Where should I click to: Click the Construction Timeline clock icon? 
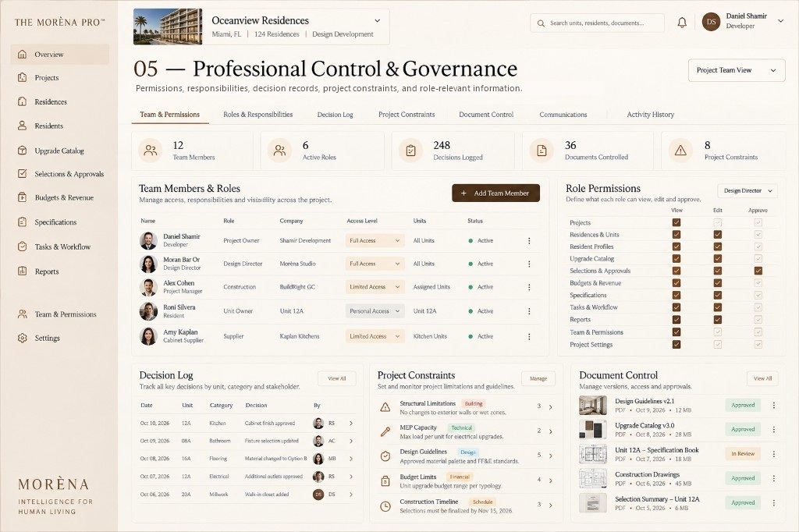385,506
